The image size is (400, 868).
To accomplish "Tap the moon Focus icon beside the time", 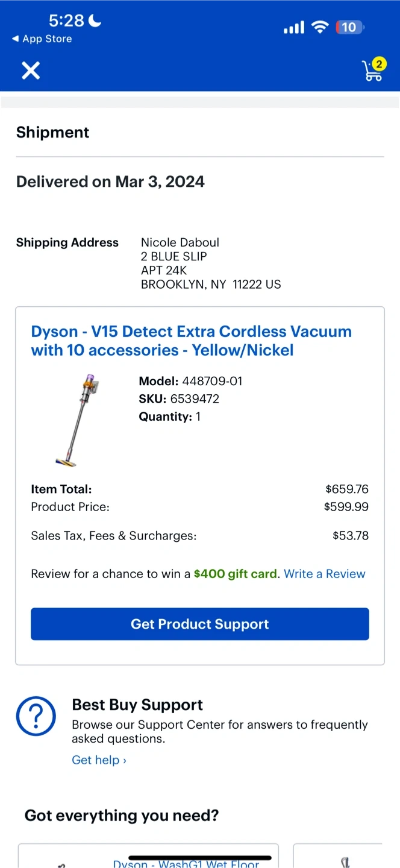I will point(95,21).
